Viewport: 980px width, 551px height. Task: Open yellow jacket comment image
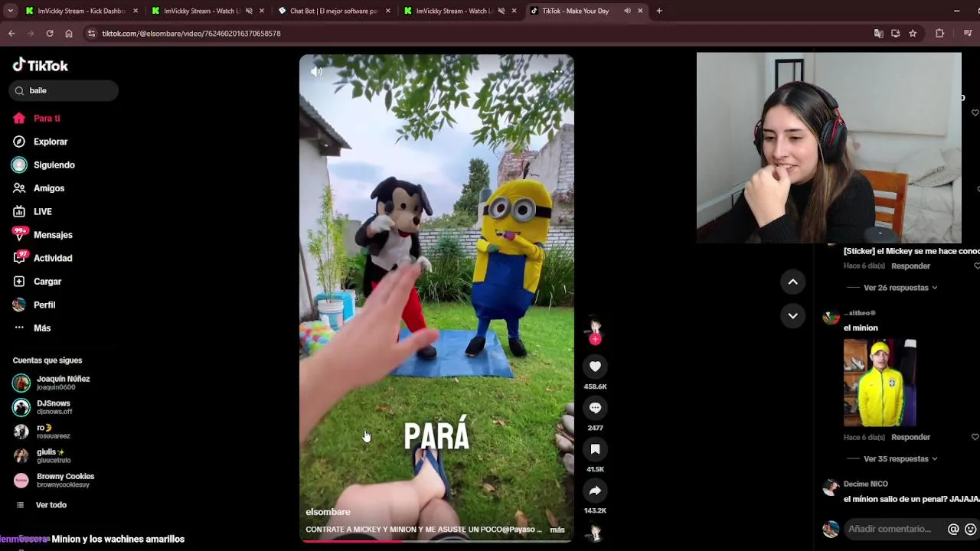tap(880, 383)
